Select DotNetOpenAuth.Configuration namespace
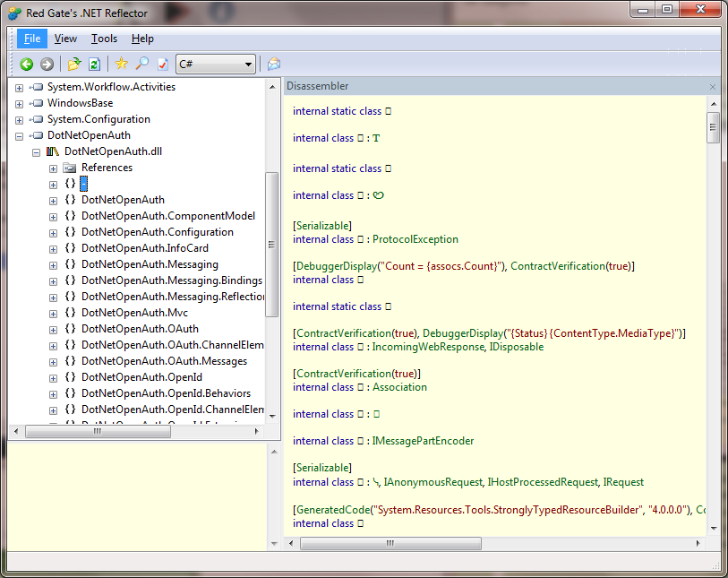Screen dimensions: 728x578 [158, 232]
